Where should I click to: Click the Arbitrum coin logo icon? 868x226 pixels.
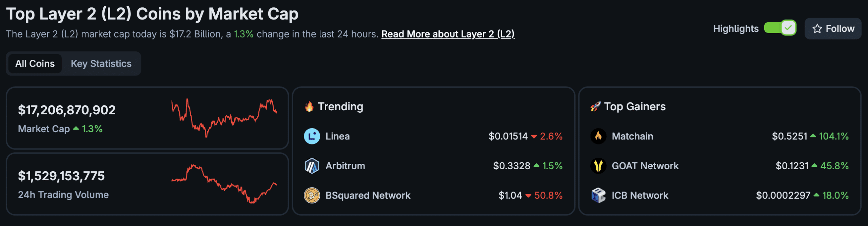click(x=312, y=166)
